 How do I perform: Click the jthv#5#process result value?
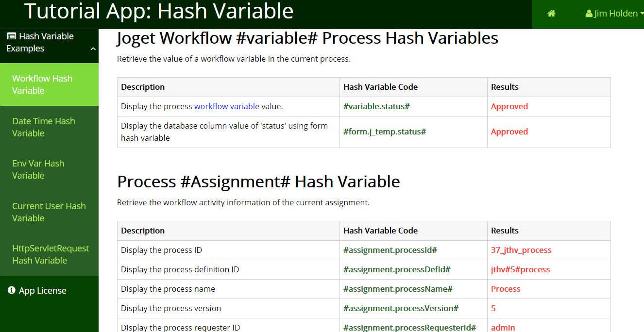coord(520,269)
